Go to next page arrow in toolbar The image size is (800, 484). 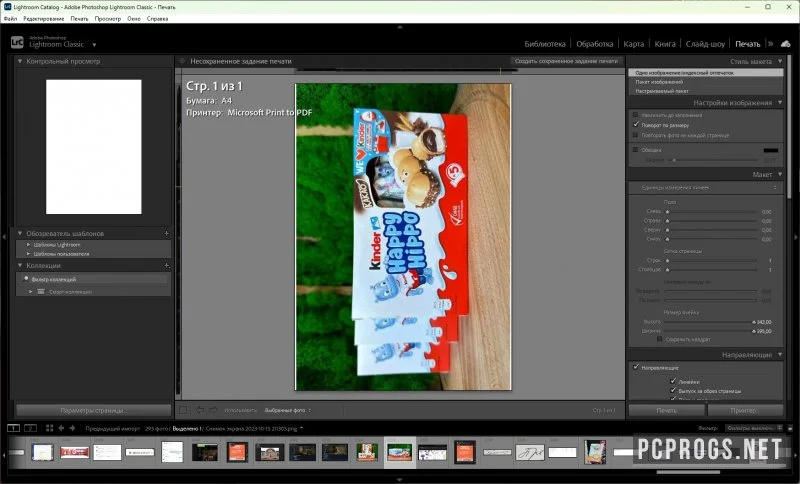point(213,410)
